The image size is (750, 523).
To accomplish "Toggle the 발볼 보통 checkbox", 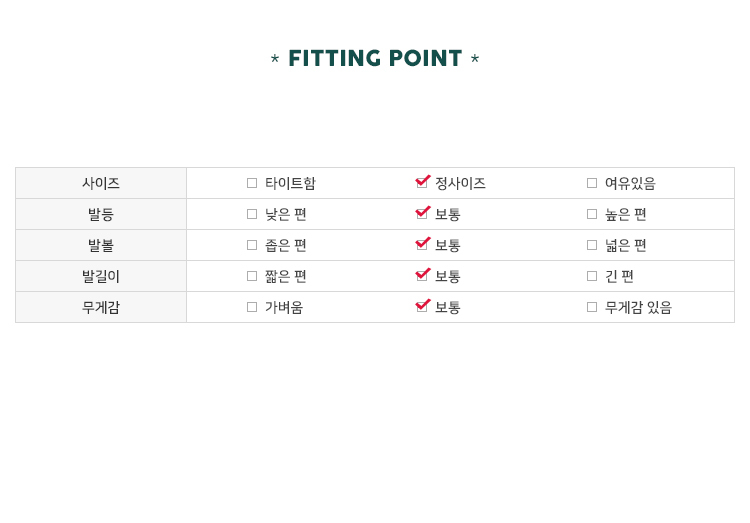I will [x=422, y=245].
